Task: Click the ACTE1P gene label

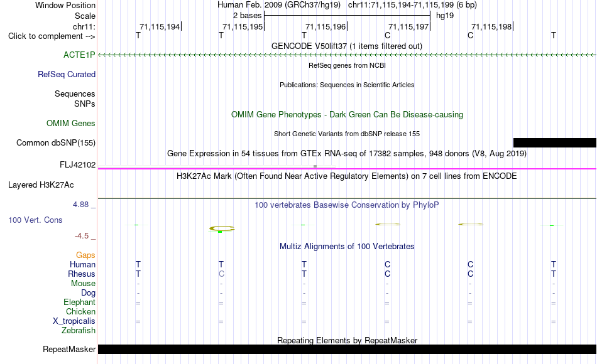Action: coord(79,55)
